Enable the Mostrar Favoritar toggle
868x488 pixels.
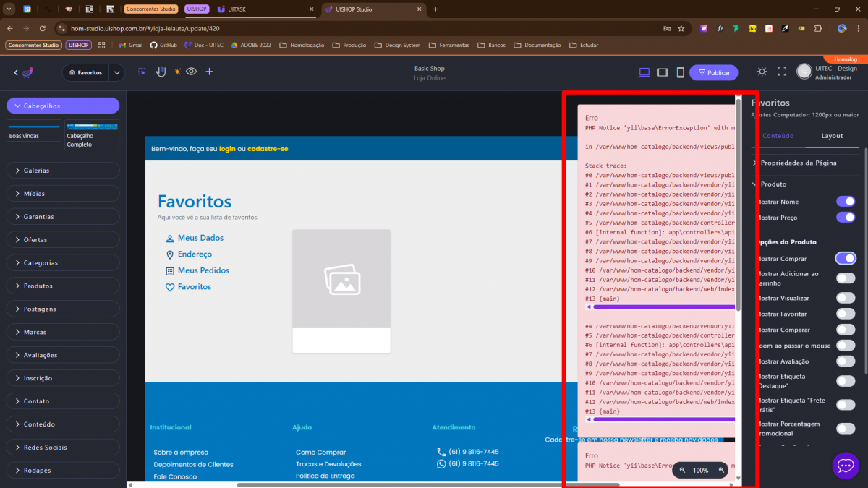click(x=845, y=314)
